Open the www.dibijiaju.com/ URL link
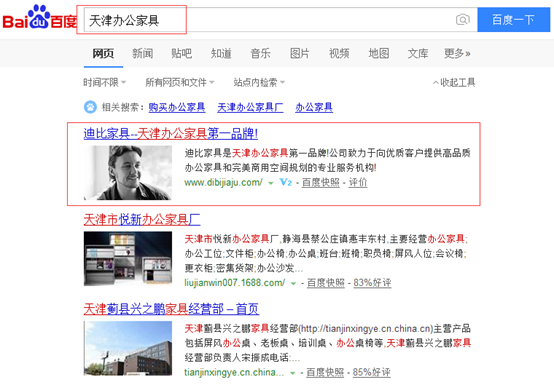 pos(223,182)
